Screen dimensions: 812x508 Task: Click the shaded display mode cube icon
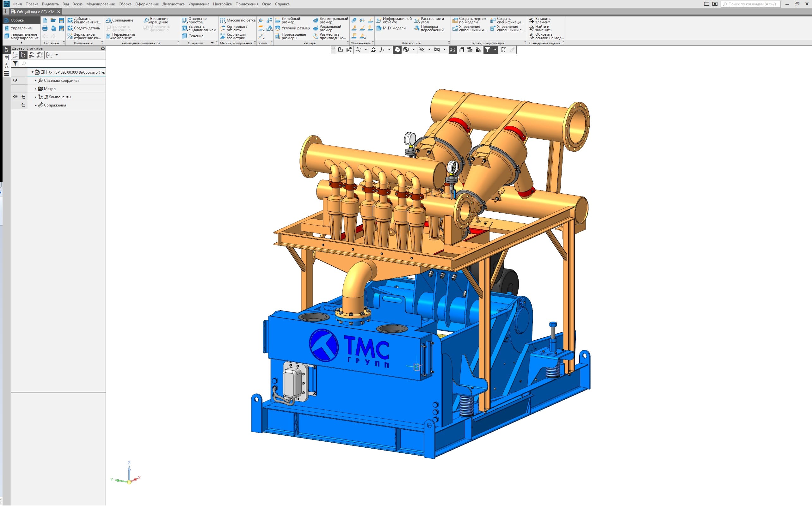[x=397, y=50]
